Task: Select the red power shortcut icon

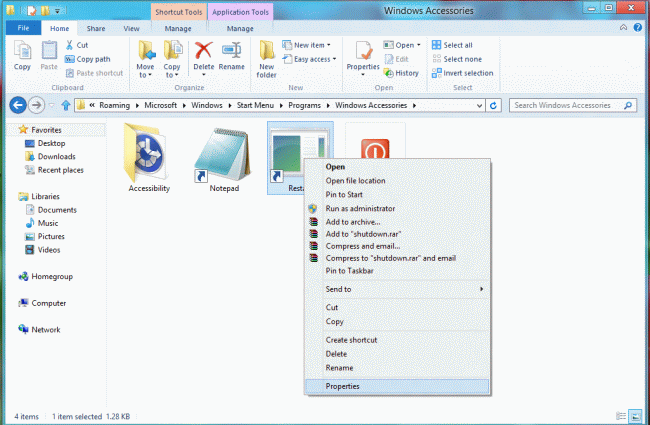Action: [375, 148]
